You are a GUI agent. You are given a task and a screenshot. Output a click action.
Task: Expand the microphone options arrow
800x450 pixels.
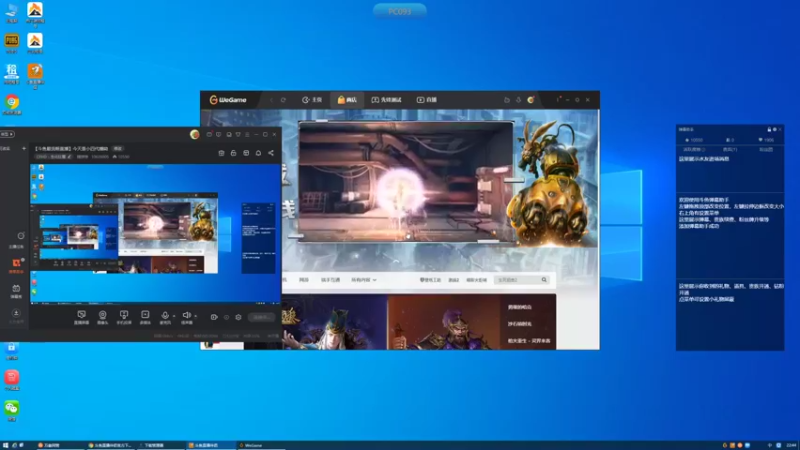coord(174,316)
